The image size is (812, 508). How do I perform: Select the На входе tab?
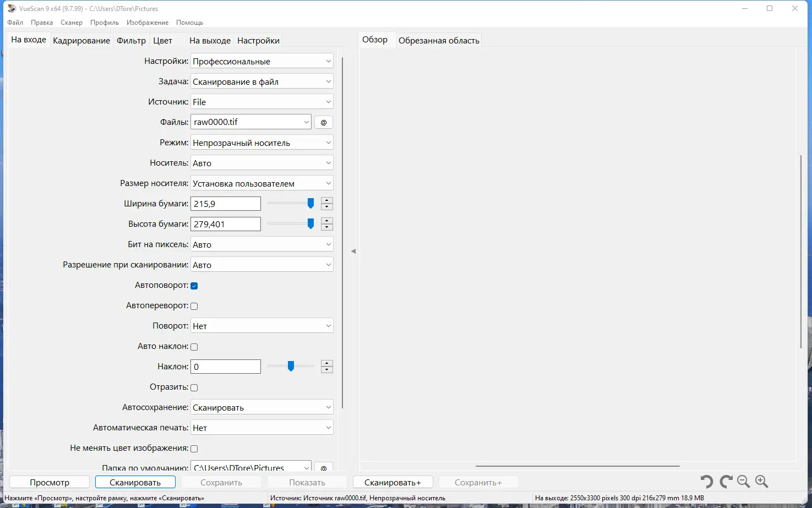(x=29, y=40)
